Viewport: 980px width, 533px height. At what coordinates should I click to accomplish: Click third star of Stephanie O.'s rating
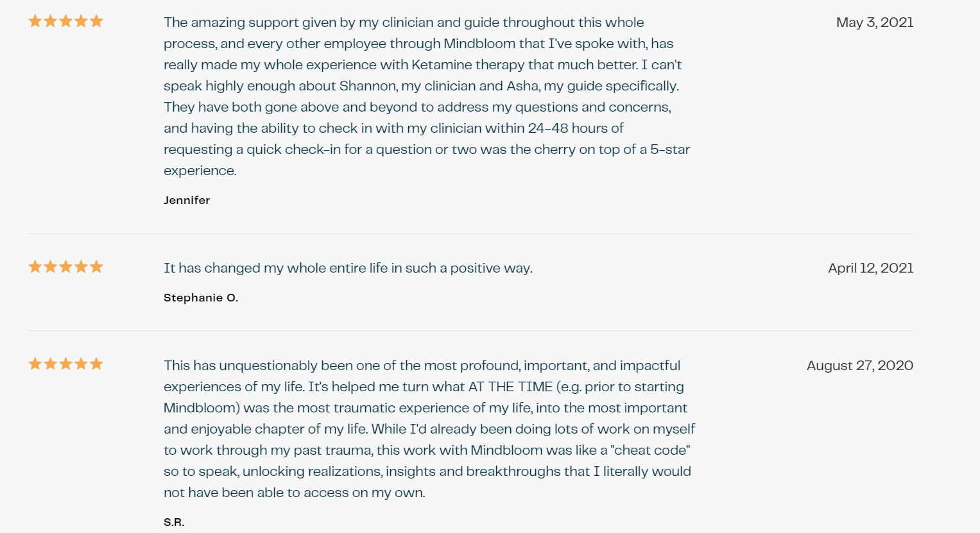tap(65, 267)
